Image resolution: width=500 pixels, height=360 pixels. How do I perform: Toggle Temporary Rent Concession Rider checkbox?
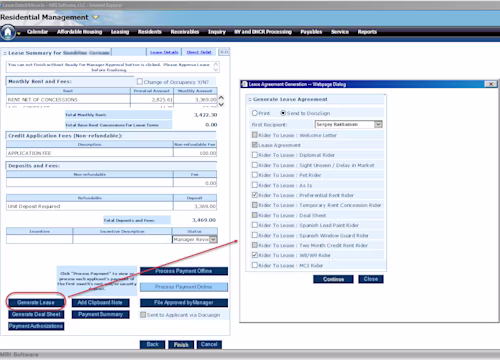point(255,205)
